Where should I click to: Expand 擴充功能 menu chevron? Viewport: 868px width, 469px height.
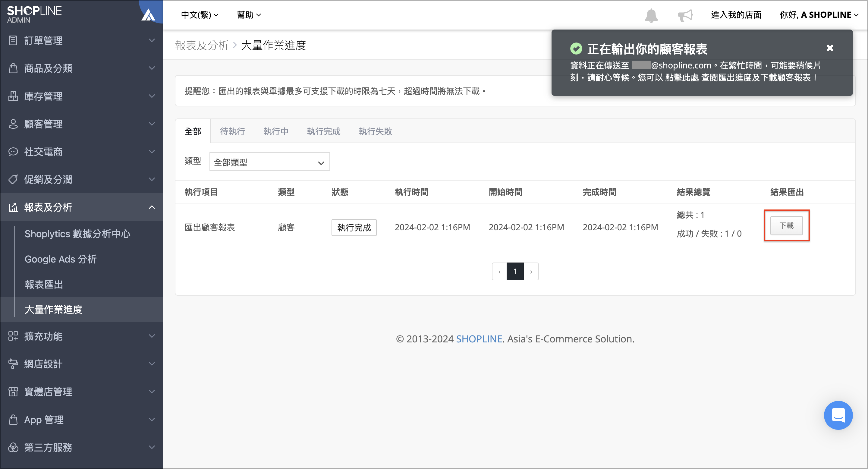click(152, 336)
